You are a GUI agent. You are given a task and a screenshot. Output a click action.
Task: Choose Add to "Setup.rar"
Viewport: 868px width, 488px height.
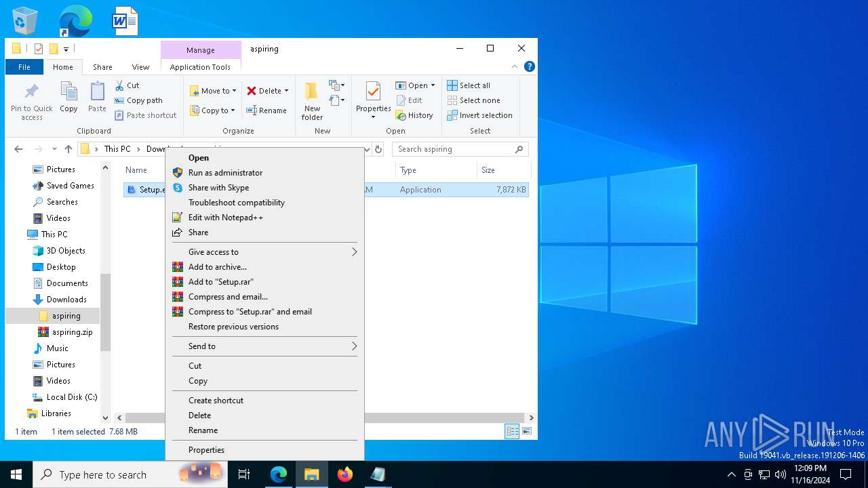coord(264,282)
